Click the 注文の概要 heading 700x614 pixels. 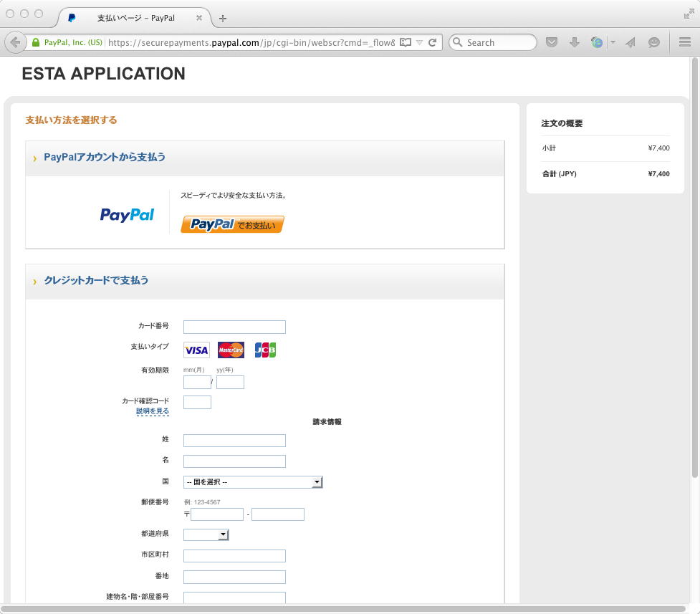click(x=562, y=123)
